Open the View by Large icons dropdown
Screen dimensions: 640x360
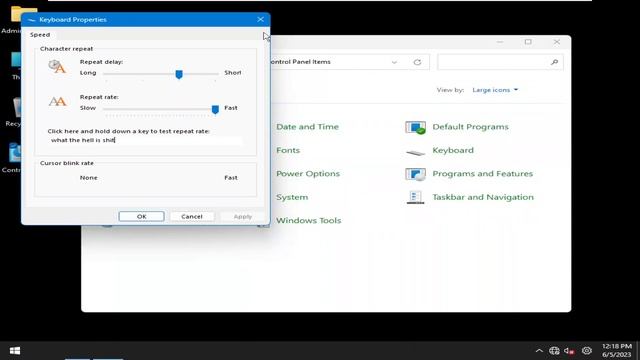(x=495, y=90)
